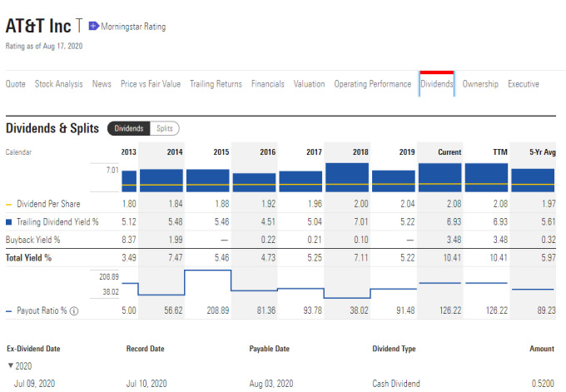The width and height of the screenshot is (566, 392).
Task: Switch to the Executive tab
Action: [x=524, y=84]
